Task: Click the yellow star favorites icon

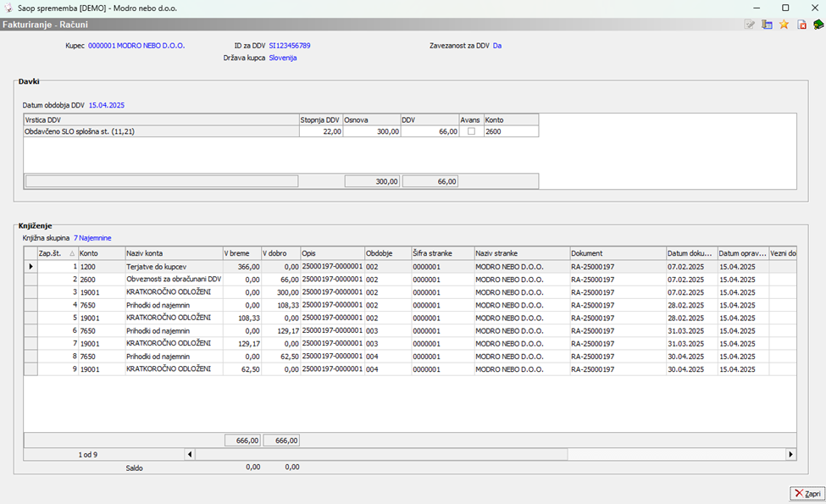Action: 784,25
